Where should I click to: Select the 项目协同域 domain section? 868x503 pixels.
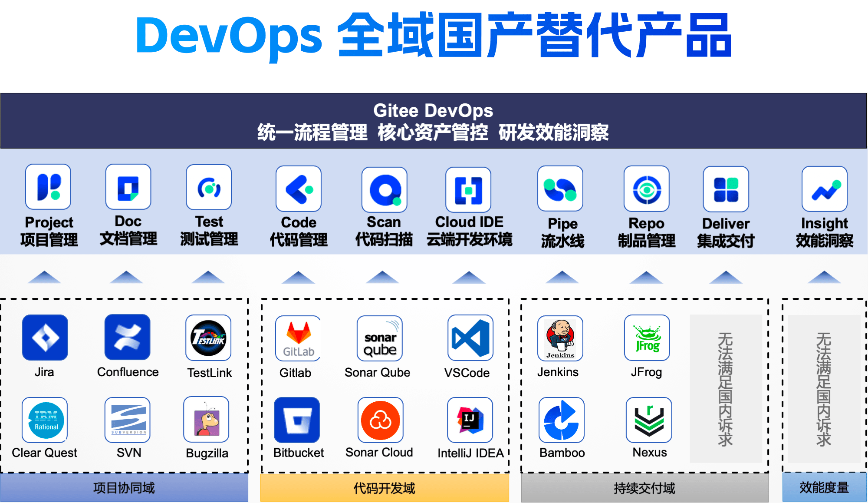120,488
